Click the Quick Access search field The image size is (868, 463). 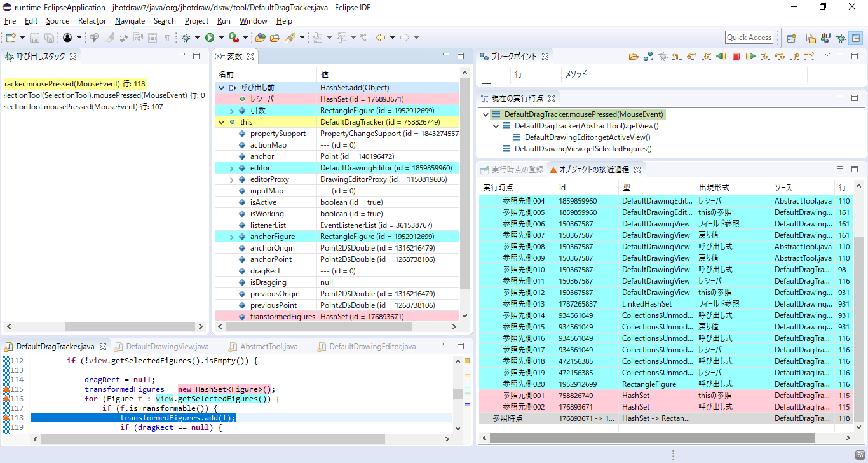coord(749,38)
